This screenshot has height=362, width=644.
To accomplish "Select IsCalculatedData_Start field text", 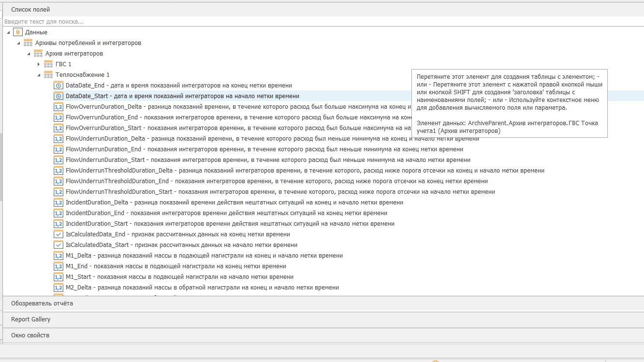I will [182, 245].
